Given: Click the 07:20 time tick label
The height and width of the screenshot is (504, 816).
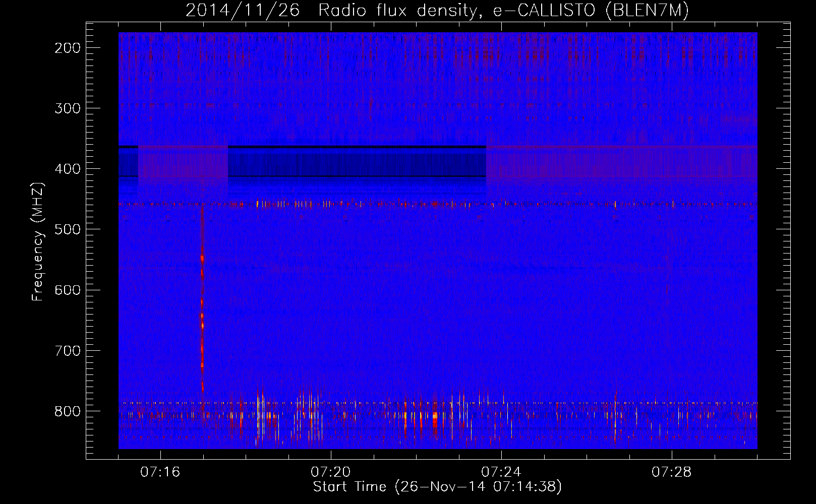Looking at the screenshot, I should point(331,472).
